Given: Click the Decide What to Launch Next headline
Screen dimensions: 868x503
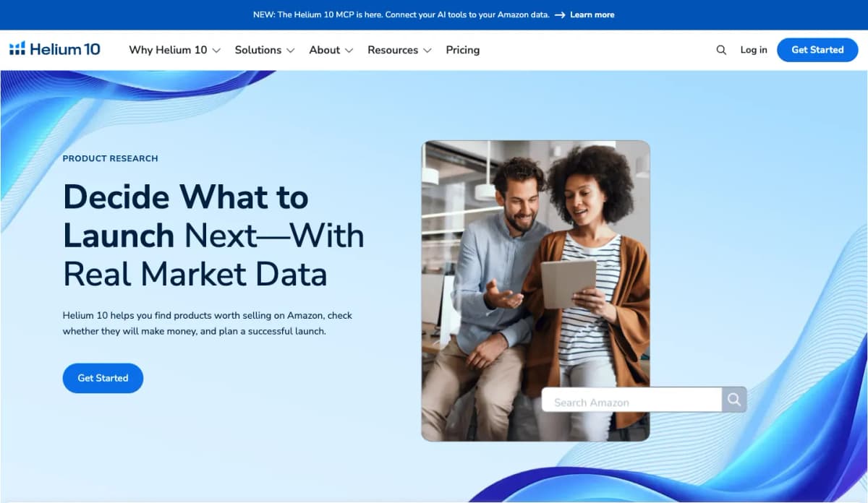Looking at the screenshot, I should pyautogui.click(x=213, y=236).
